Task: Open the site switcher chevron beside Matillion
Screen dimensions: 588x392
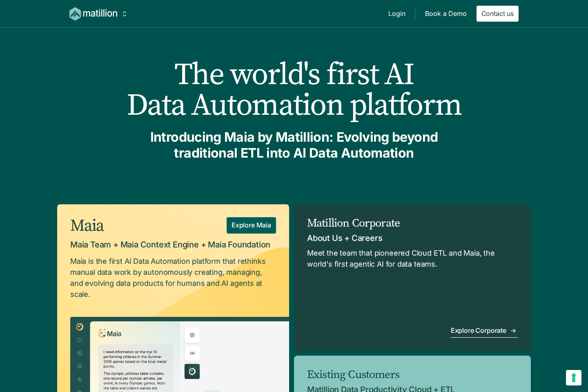Action: click(x=125, y=14)
